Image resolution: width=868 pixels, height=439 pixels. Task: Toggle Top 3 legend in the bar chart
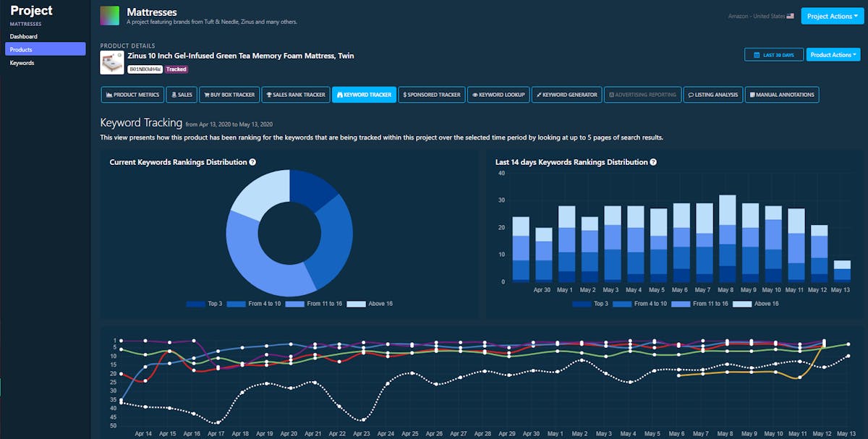pyautogui.click(x=590, y=304)
